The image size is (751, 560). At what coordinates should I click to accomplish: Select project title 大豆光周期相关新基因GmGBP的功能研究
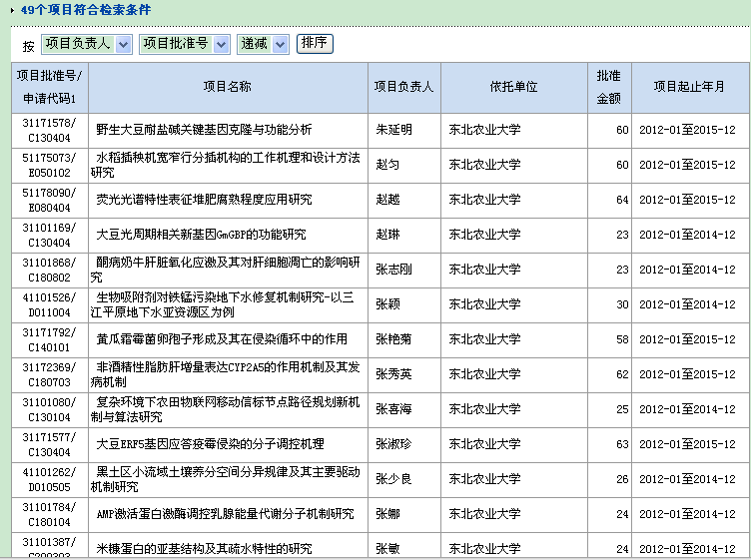(201, 235)
